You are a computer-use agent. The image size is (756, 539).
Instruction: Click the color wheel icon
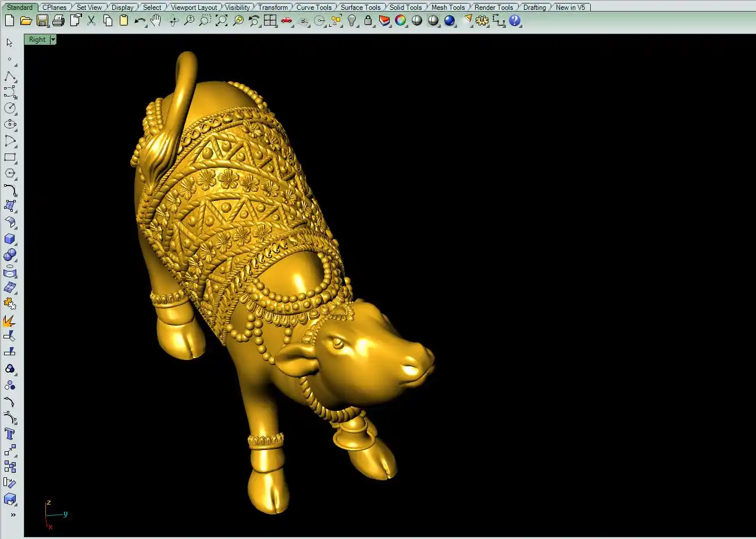pos(401,21)
